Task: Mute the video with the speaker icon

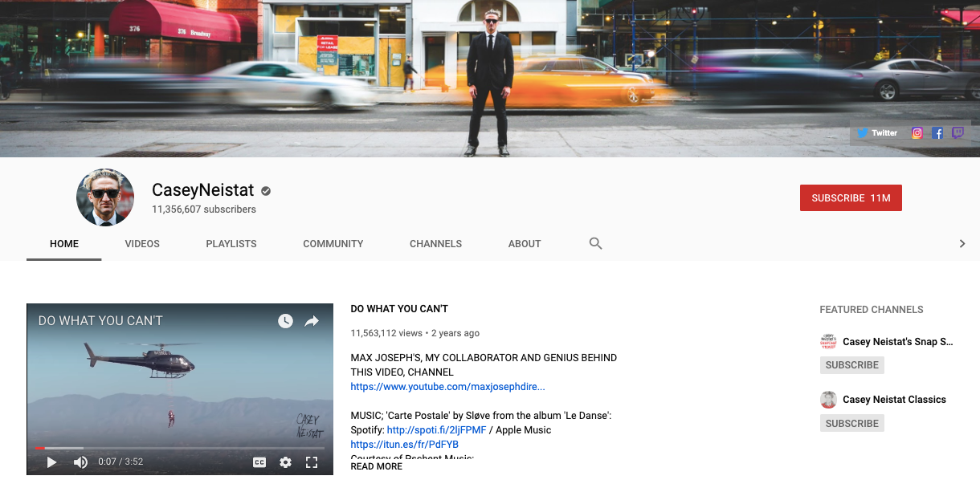Action: [80, 462]
